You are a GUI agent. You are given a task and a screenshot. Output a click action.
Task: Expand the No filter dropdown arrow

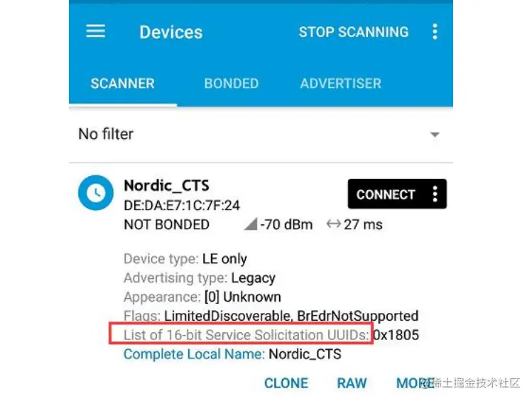click(x=435, y=135)
